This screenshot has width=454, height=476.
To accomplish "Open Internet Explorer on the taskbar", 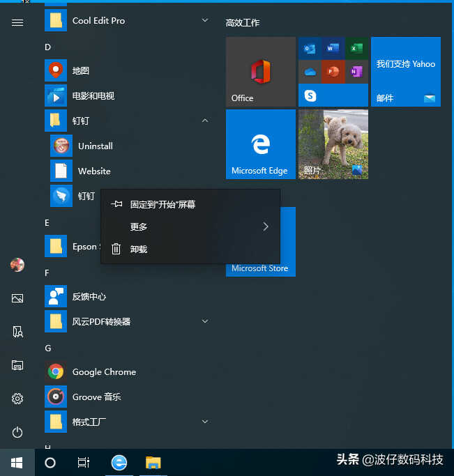I will 119,462.
